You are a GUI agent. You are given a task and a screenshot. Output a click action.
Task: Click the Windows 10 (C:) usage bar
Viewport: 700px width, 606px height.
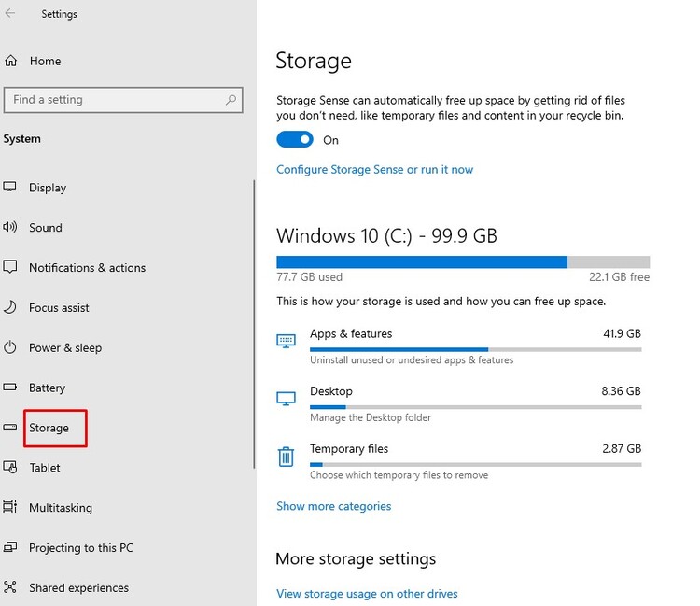(x=462, y=262)
